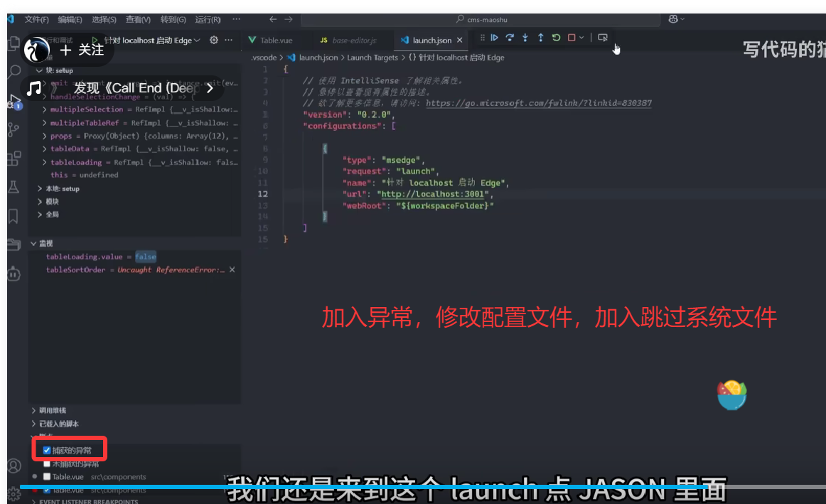The image size is (826, 504).
Task: Click Continue in the debug toolbar
Action: 494,38
